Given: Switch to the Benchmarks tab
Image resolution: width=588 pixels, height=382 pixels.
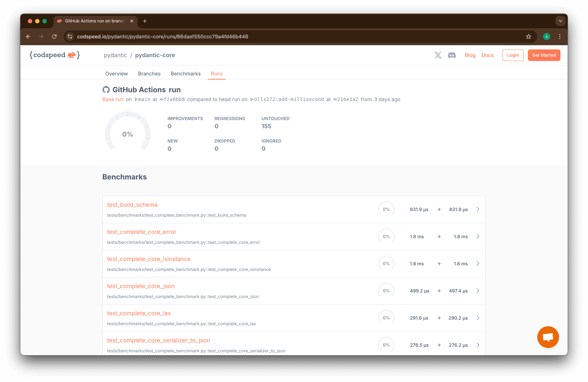Looking at the screenshot, I should coord(185,74).
